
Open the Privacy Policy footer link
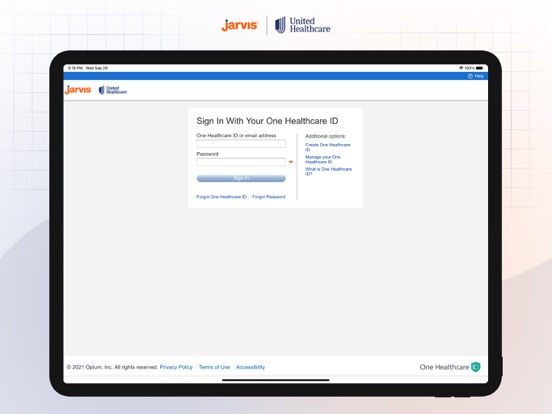(x=176, y=367)
